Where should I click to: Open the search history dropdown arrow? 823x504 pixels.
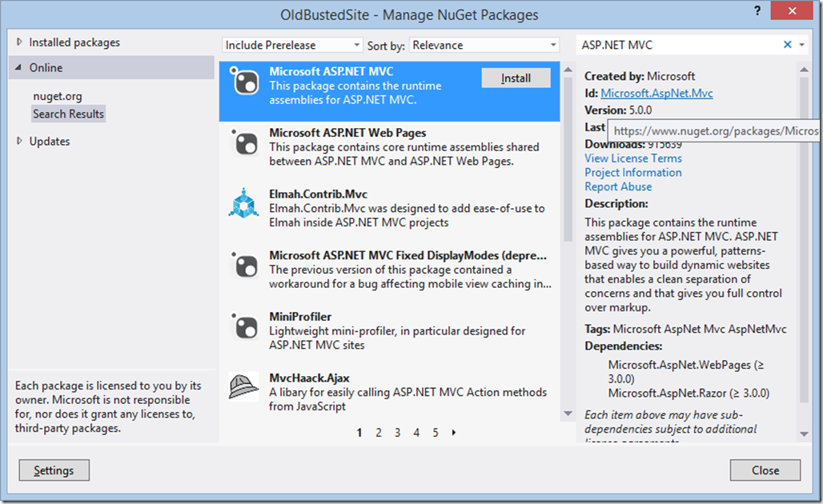point(802,45)
